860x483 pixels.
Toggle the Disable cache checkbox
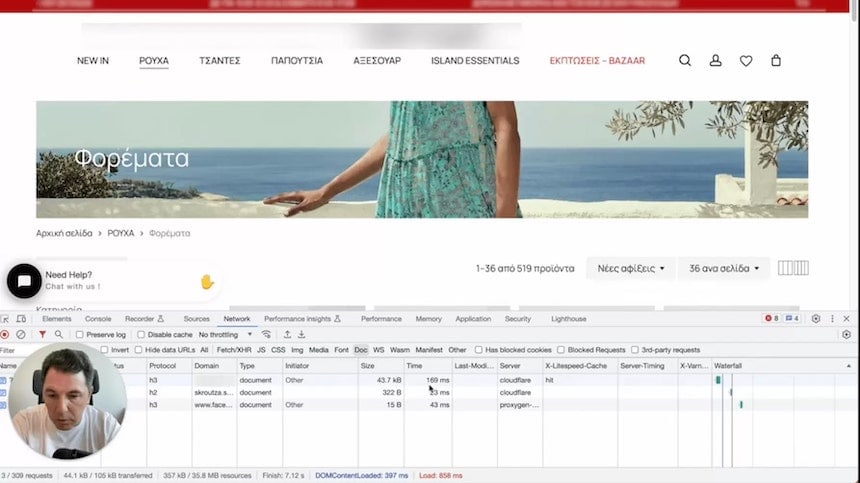pyautogui.click(x=141, y=334)
